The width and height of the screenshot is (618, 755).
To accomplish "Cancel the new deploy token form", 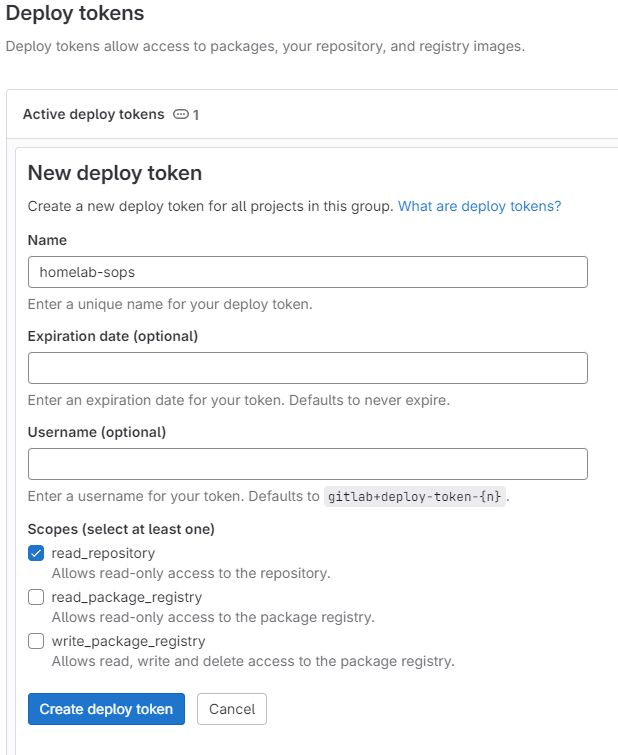I will click(232, 709).
